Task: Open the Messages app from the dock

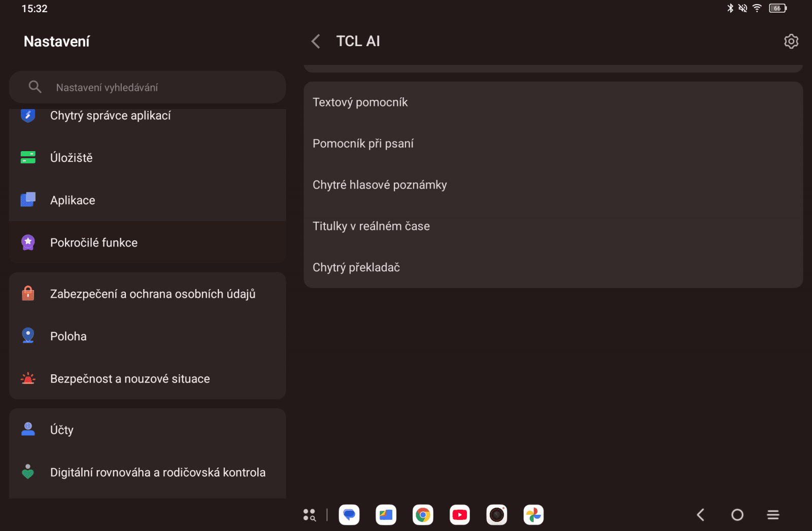Action: [349, 514]
